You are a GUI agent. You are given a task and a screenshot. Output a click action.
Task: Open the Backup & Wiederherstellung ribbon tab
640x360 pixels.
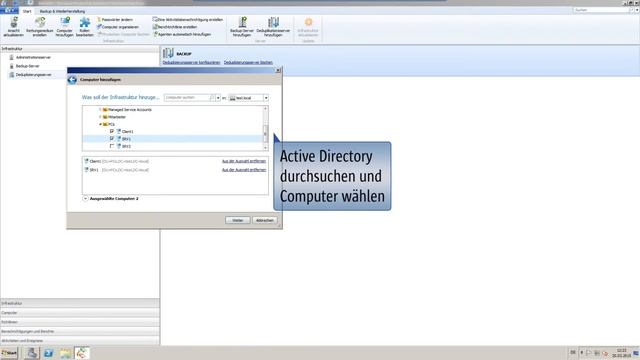pyautogui.click(x=62, y=11)
